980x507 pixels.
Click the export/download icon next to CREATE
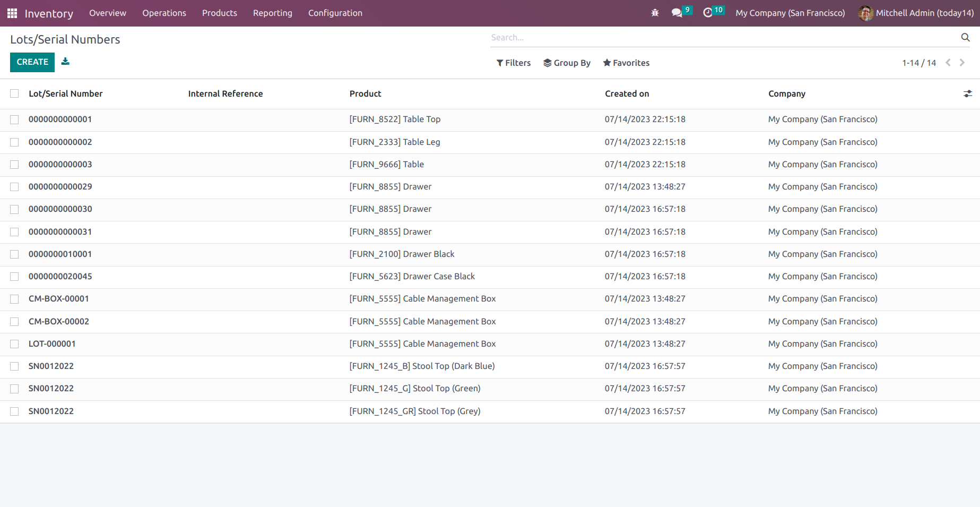[x=65, y=62]
